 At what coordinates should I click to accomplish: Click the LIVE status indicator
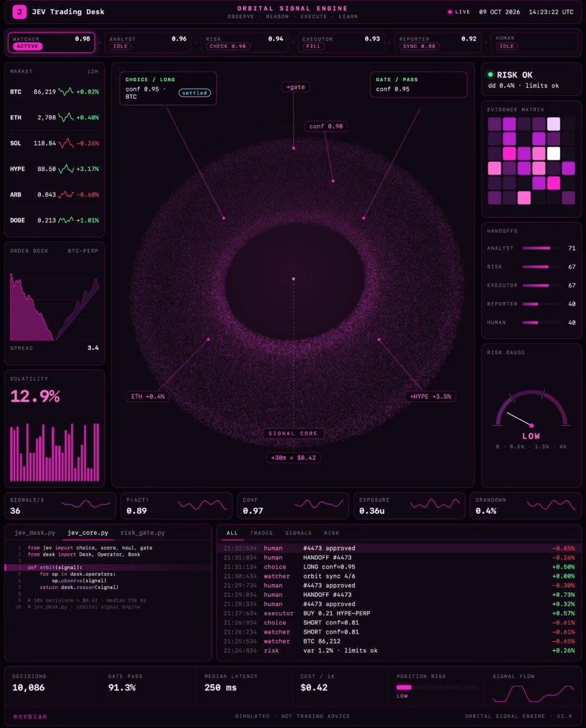(458, 12)
